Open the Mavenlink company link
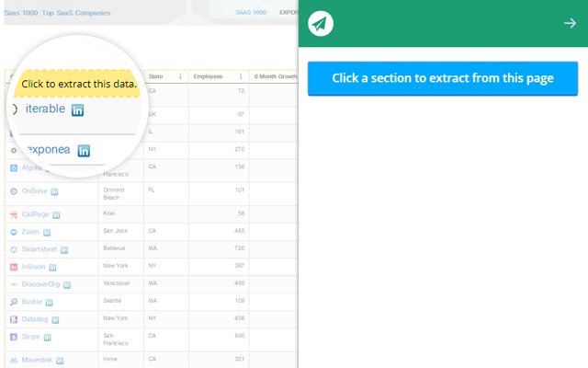The height and width of the screenshot is (368, 588). pyautogui.click(x=37, y=360)
